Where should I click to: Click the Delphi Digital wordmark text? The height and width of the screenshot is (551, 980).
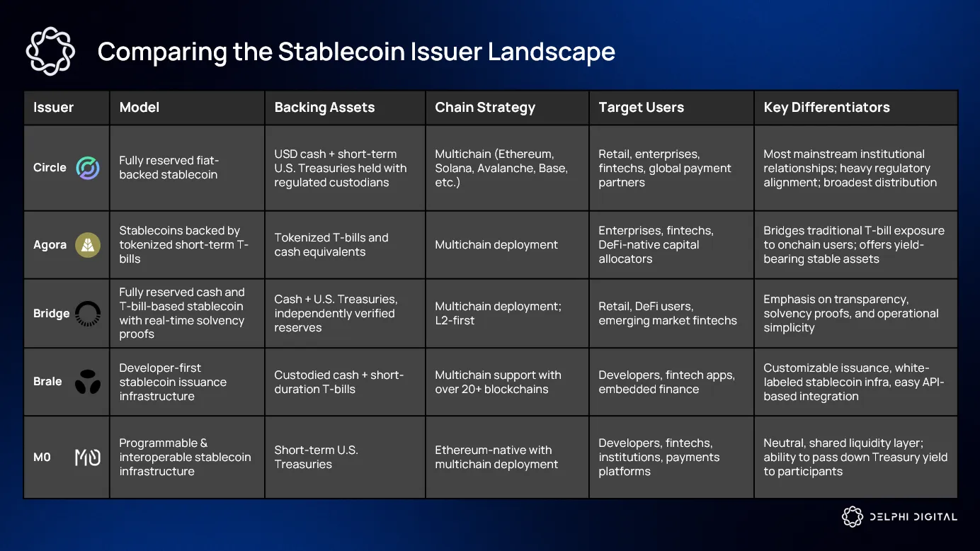[x=913, y=517]
